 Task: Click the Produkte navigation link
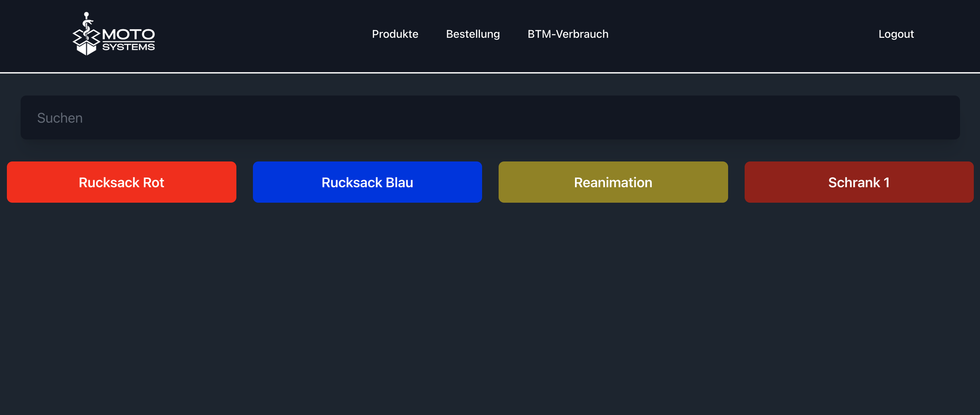tap(395, 34)
